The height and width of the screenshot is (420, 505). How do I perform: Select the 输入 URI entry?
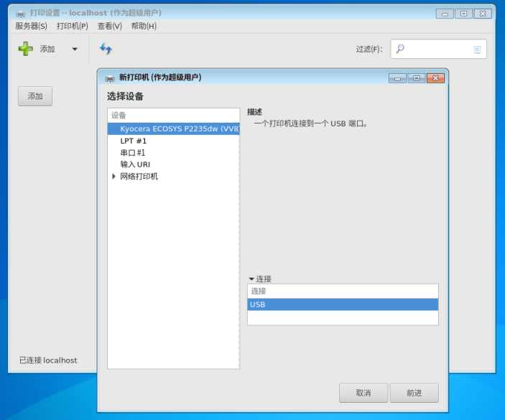click(x=174, y=164)
